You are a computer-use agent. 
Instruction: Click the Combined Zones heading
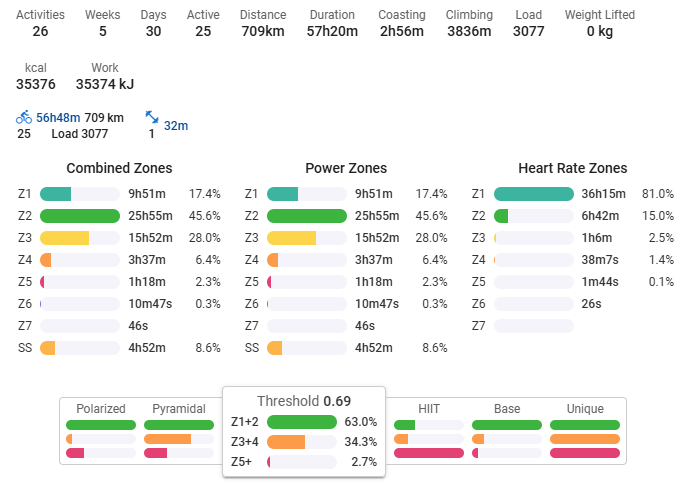tap(119, 168)
